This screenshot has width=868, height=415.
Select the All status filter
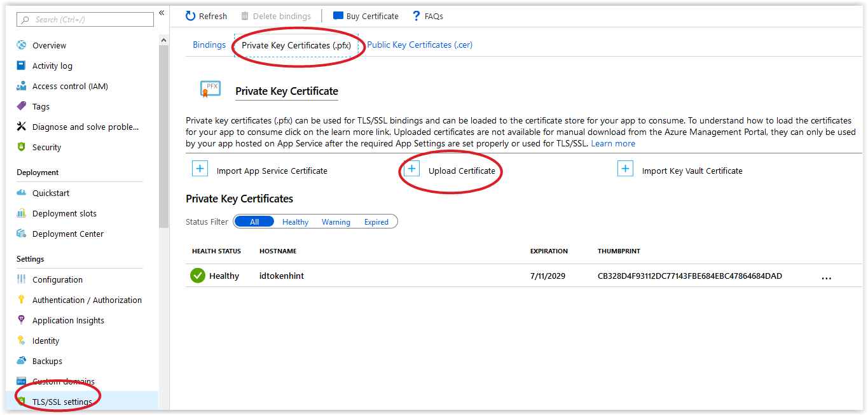(254, 222)
